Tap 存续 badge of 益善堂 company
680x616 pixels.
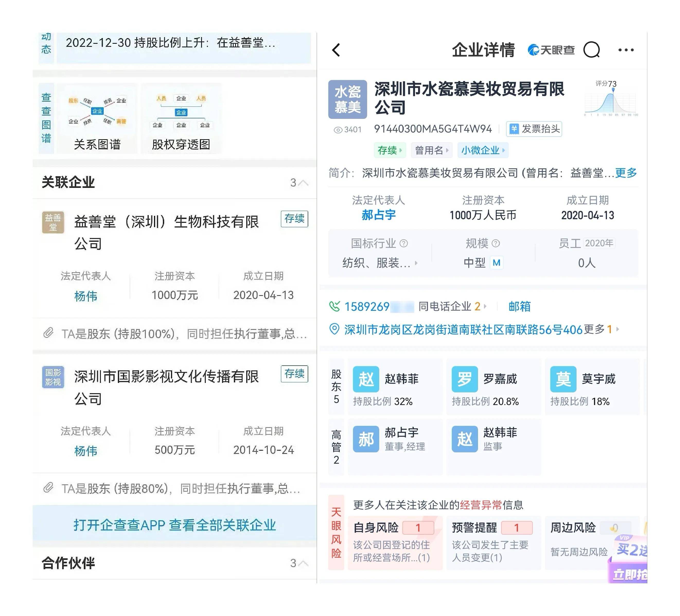(295, 219)
